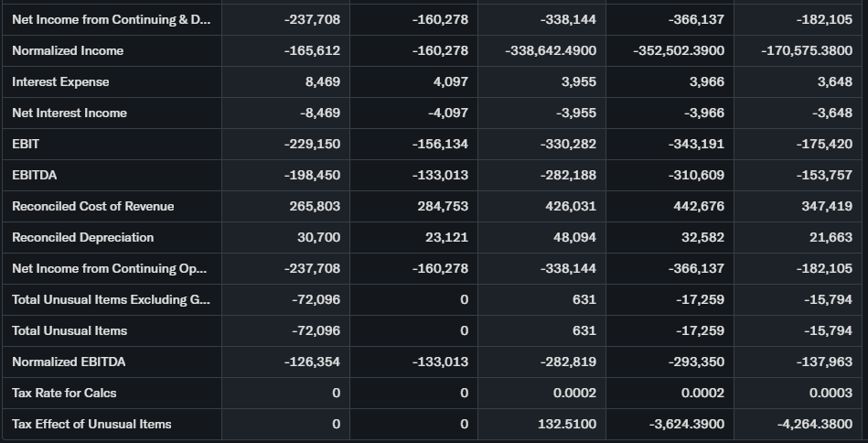Select the "Tax Rate for Calcs" label
This screenshot has height=443, width=868.
[x=64, y=393]
